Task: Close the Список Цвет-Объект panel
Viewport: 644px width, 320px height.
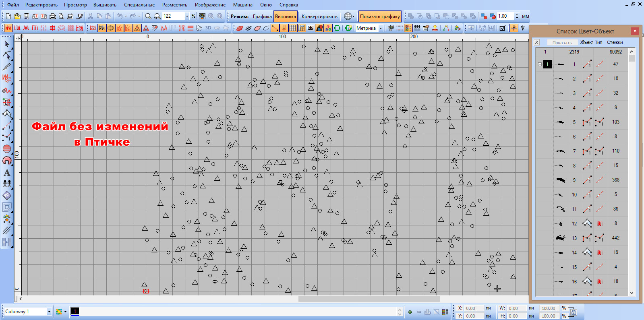Action: [635, 31]
